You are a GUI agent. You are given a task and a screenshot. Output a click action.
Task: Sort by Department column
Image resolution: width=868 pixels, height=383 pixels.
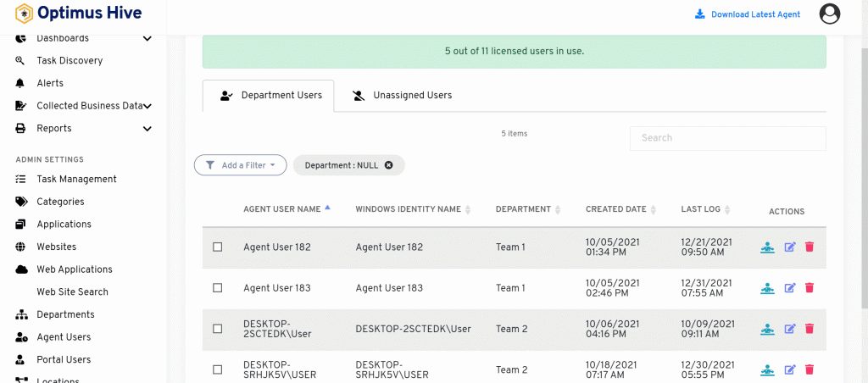tap(528, 209)
